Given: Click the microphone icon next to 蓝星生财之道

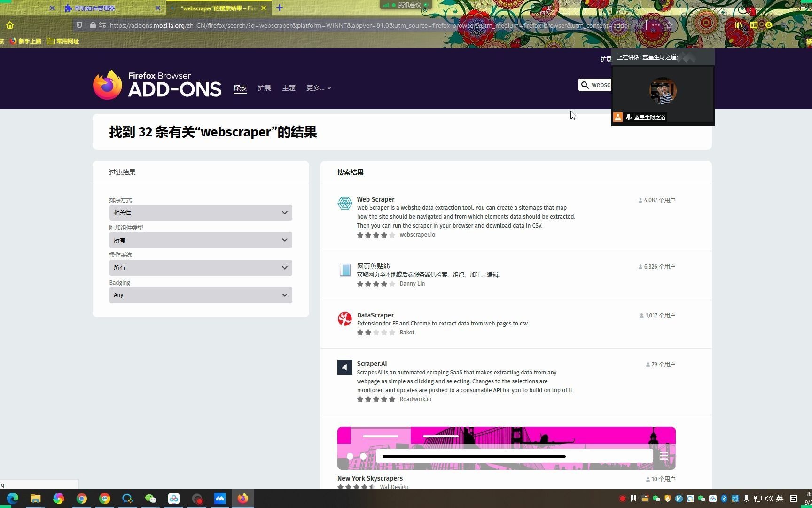Looking at the screenshot, I should coord(629,117).
